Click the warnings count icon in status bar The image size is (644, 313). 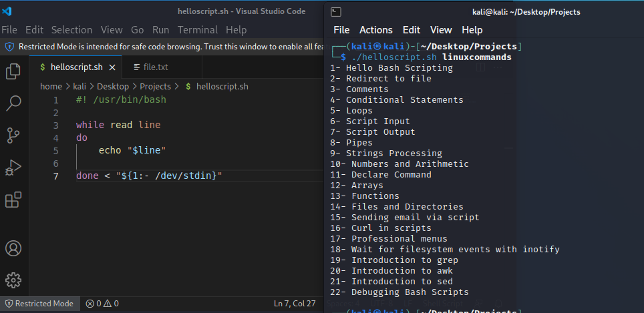click(x=107, y=304)
